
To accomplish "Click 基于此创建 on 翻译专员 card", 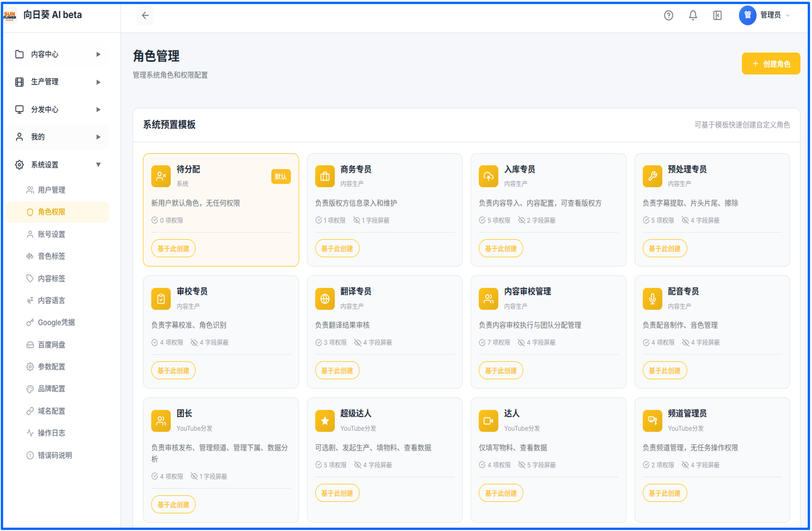I will (x=337, y=370).
